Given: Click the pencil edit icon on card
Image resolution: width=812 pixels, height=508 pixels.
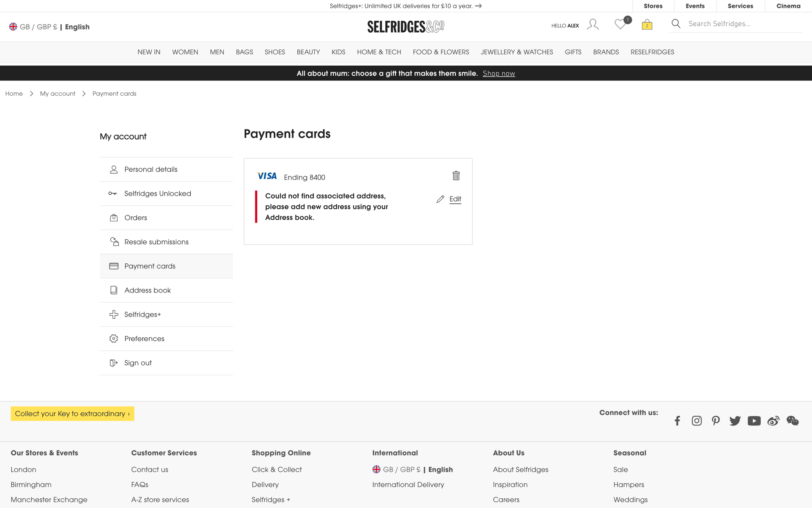Looking at the screenshot, I should [440, 199].
